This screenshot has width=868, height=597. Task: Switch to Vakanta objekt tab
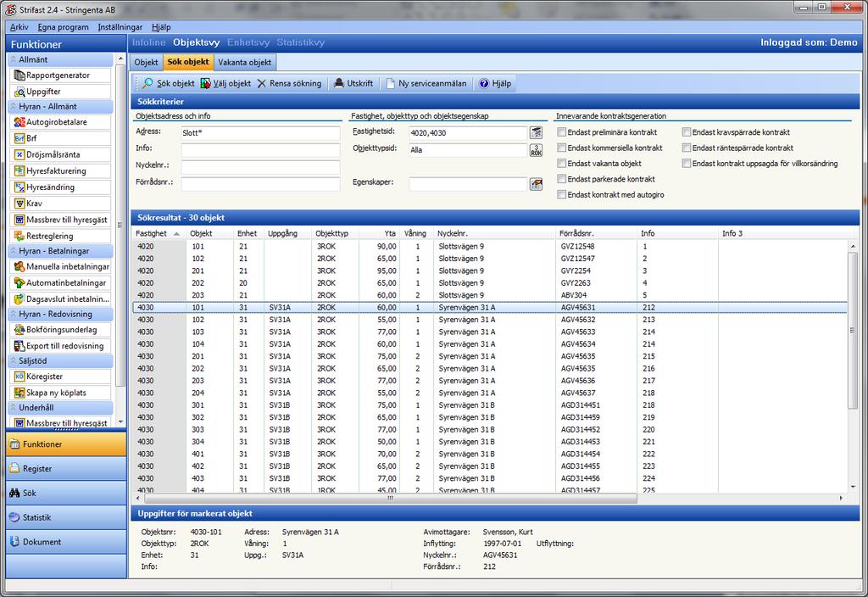coord(245,63)
